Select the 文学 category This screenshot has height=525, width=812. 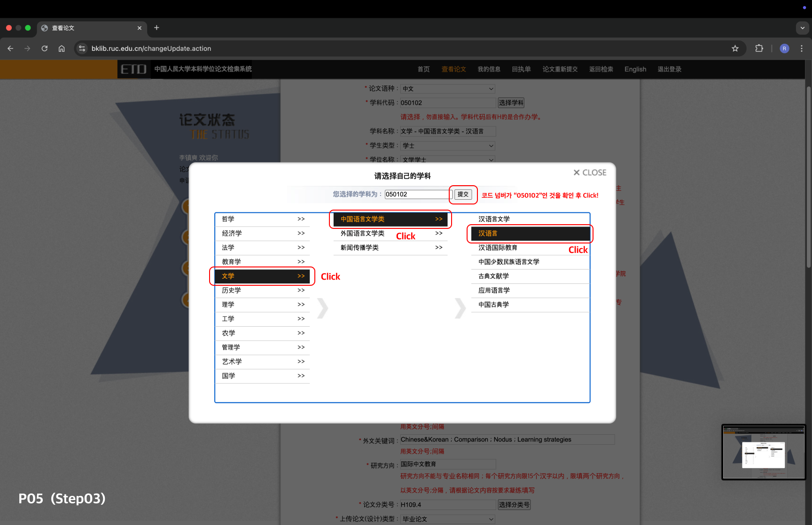263,276
